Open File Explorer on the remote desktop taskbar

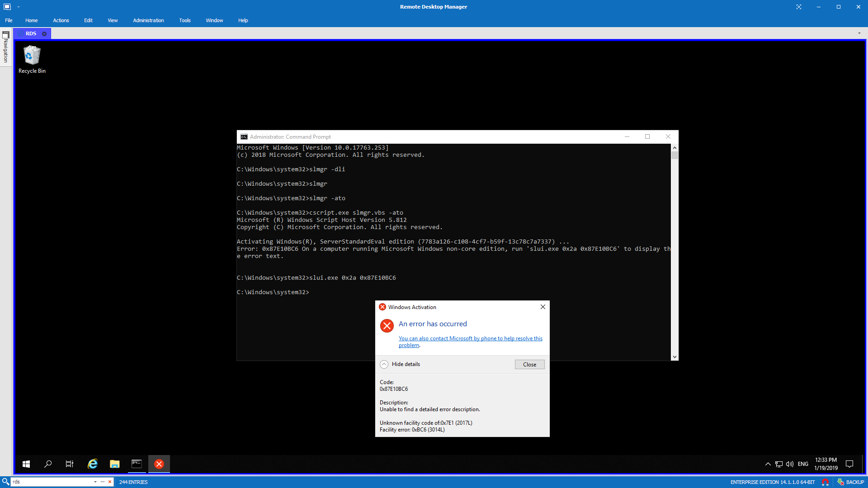pyautogui.click(x=114, y=464)
